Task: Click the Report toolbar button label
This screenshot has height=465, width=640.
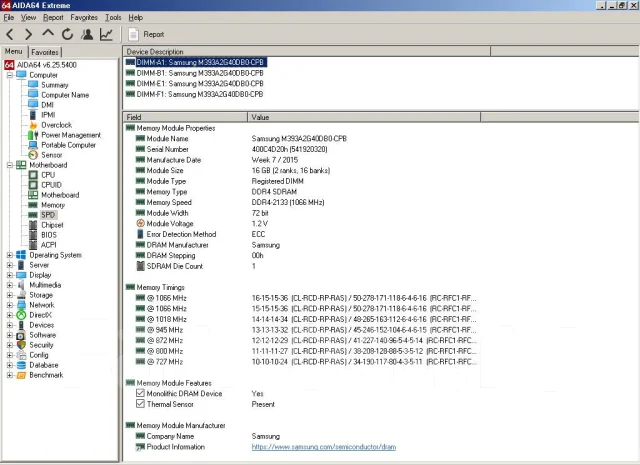Action: [153, 34]
